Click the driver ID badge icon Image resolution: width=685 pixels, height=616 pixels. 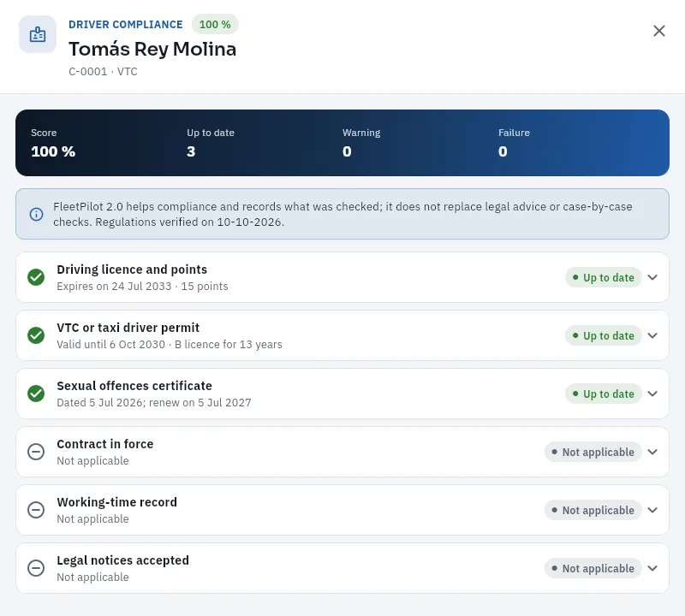point(38,34)
